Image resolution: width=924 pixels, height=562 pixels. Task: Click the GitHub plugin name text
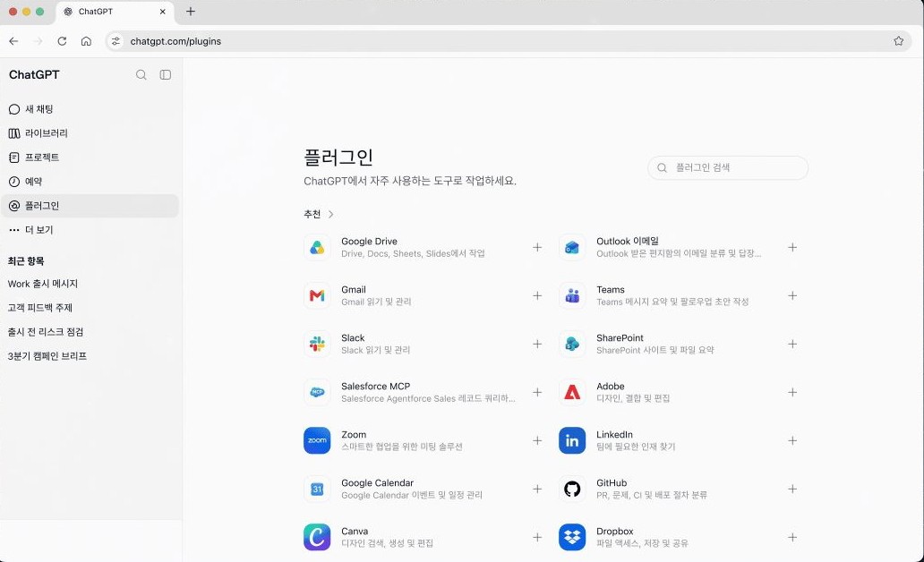[612, 483]
